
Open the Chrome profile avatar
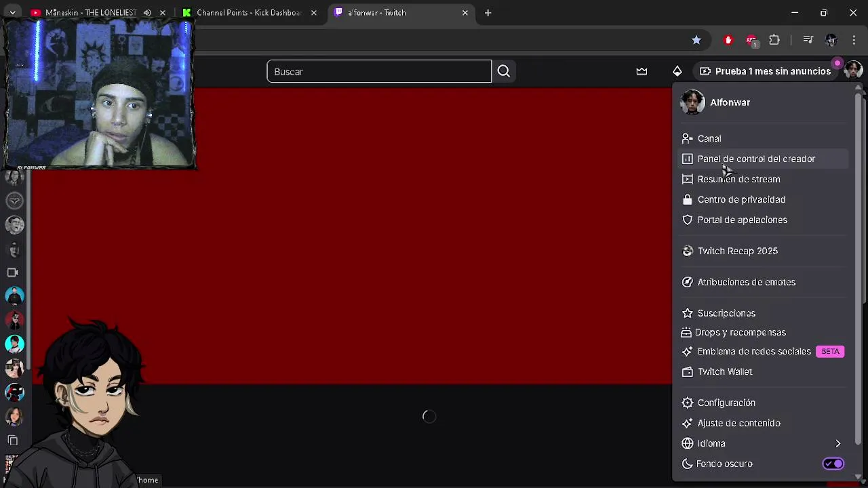(831, 40)
